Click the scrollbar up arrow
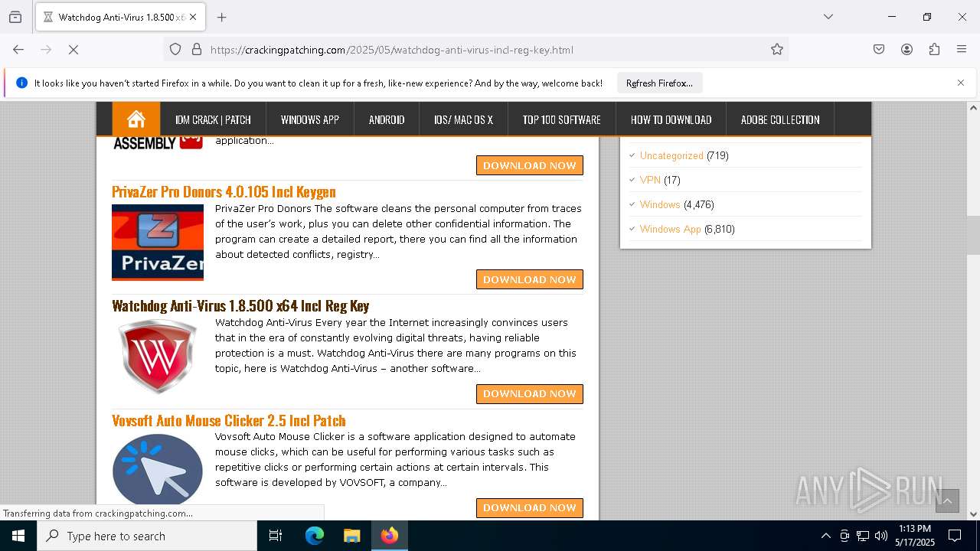 coord(973,108)
